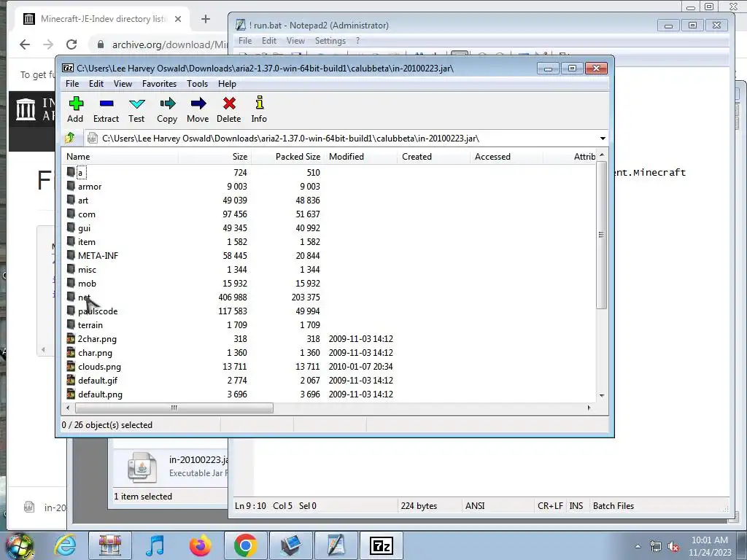Open Notepad2 View menu
747x560 pixels.
(295, 41)
